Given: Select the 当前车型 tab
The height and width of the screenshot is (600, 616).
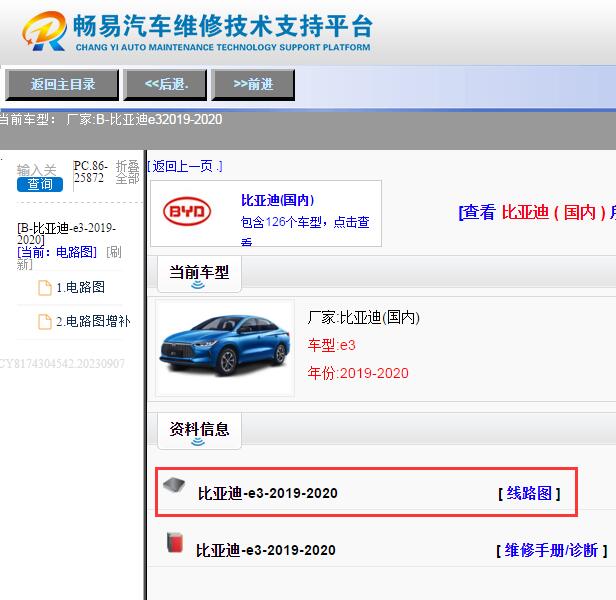Looking at the screenshot, I should pyautogui.click(x=199, y=274).
